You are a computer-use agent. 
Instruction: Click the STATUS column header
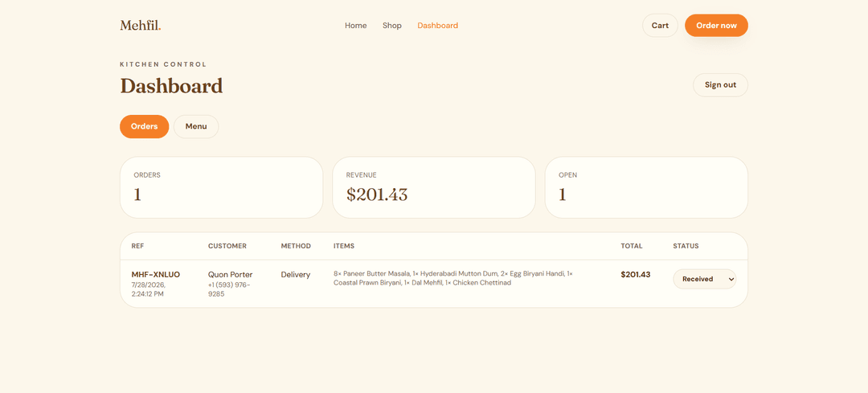[686, 246]
